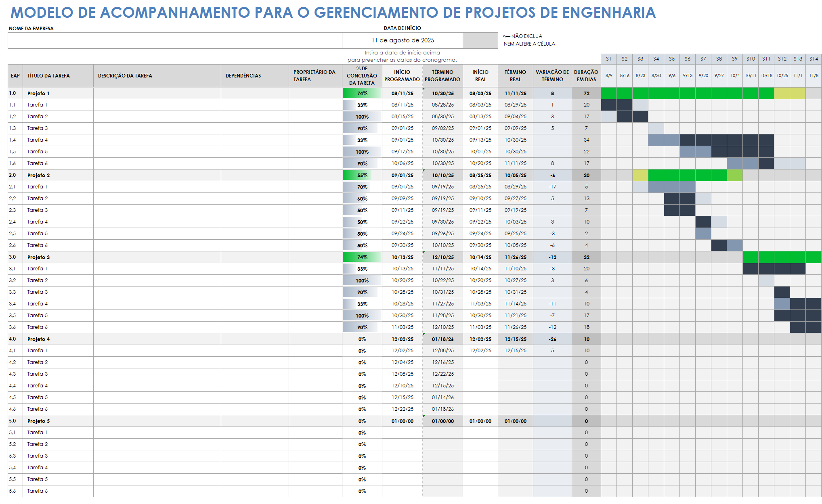Select the 'Projeto 3' title cell
The image size is (822, 504).
(x=58, y=257)
